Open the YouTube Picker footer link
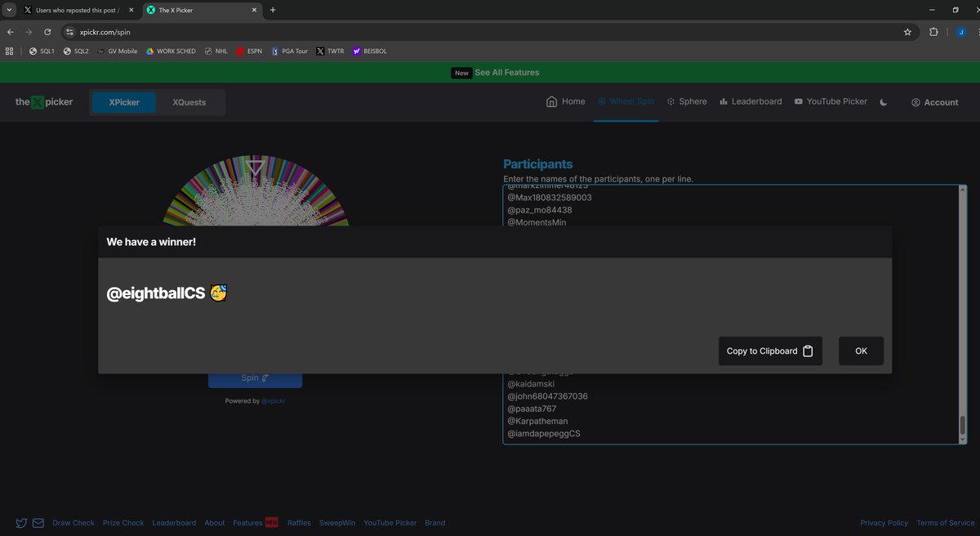Image resolution: width=980 pixels, height=536 pixels. coord(390,523)
